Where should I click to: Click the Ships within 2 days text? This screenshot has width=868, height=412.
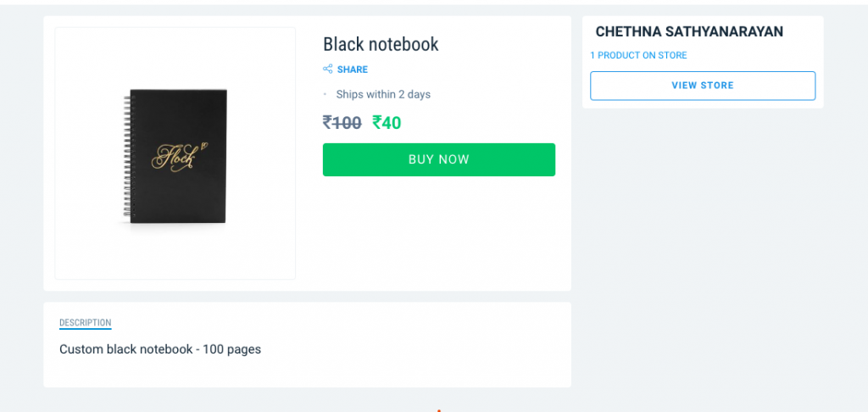coord(383,94)
